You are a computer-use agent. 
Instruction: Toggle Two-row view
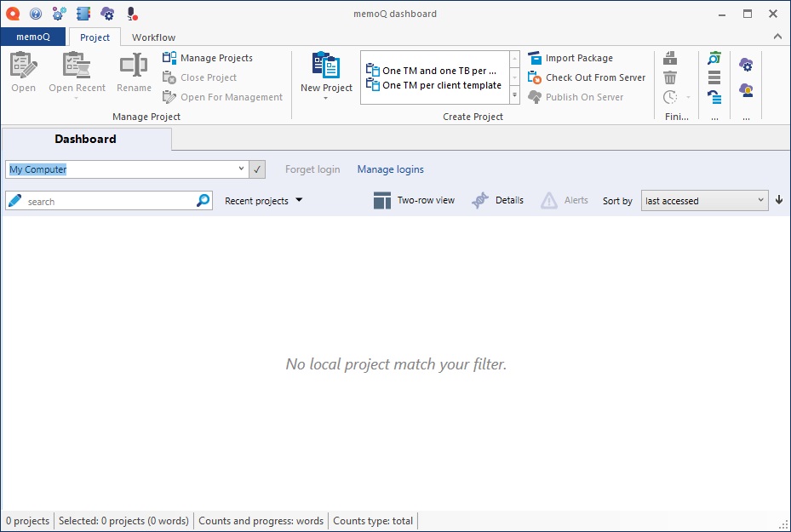click(414, 200)
